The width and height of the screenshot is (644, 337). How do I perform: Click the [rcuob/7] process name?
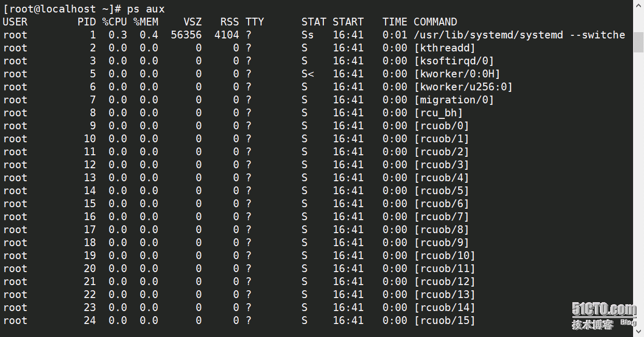coord(442,217)
